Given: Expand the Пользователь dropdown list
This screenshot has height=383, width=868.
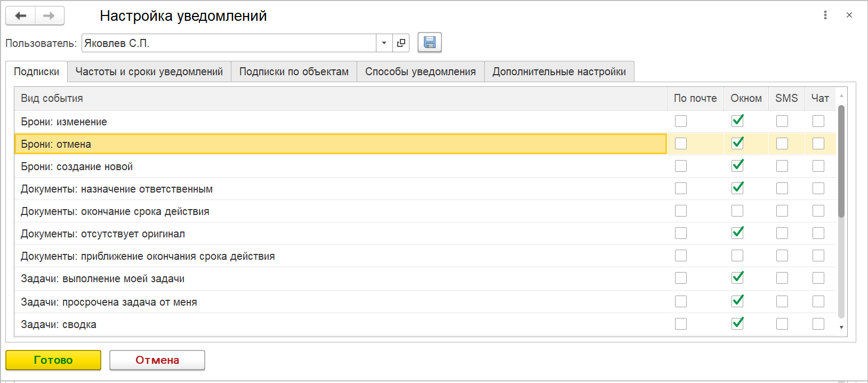Looking at the screenshot, I should (x=384, y=43).
